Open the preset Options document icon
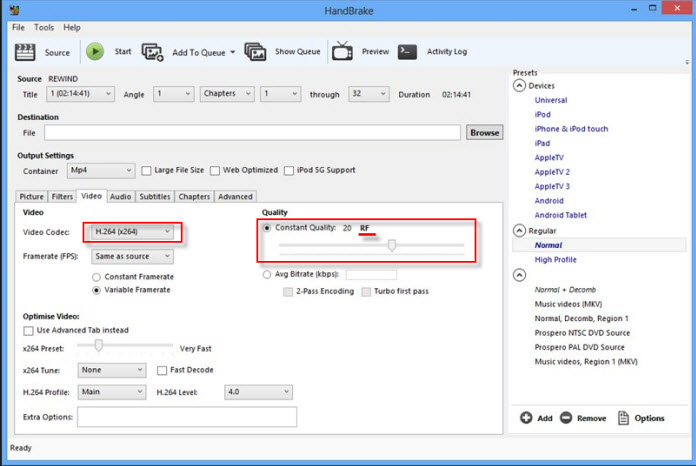 pyautogui.click(x=624, y=418)
